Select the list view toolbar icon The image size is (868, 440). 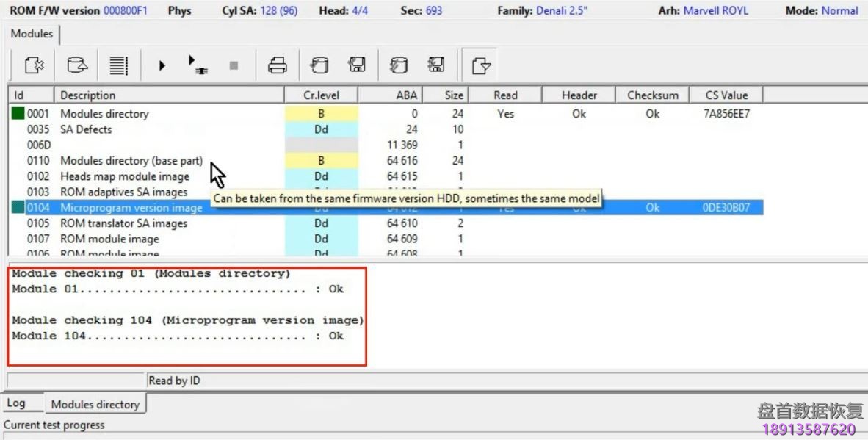point(117,65)
